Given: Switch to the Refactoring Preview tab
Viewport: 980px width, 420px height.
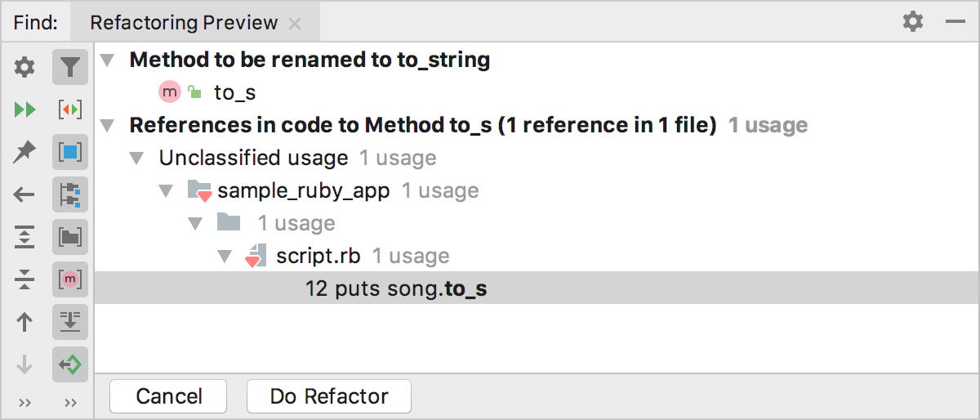Looking at the screenshot, I should (x=184, y=23).
